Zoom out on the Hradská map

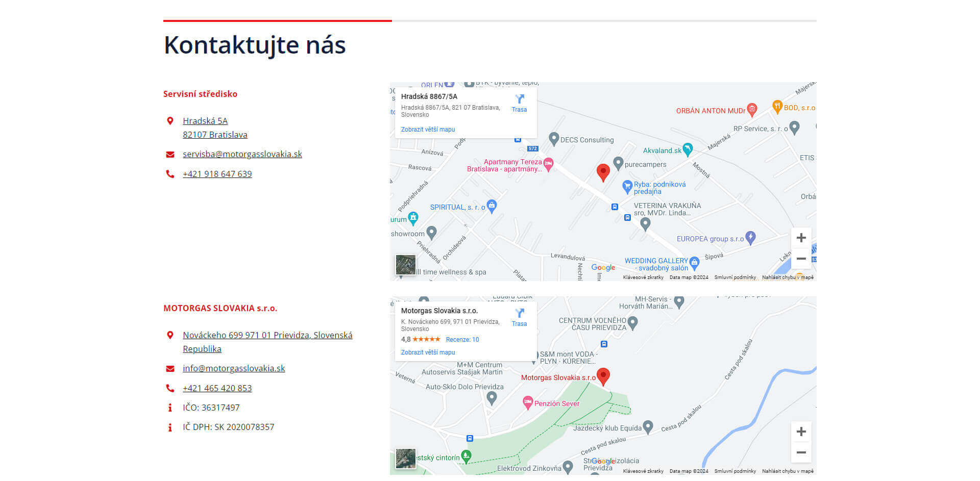pyautogui.click(x=801, y=259)
